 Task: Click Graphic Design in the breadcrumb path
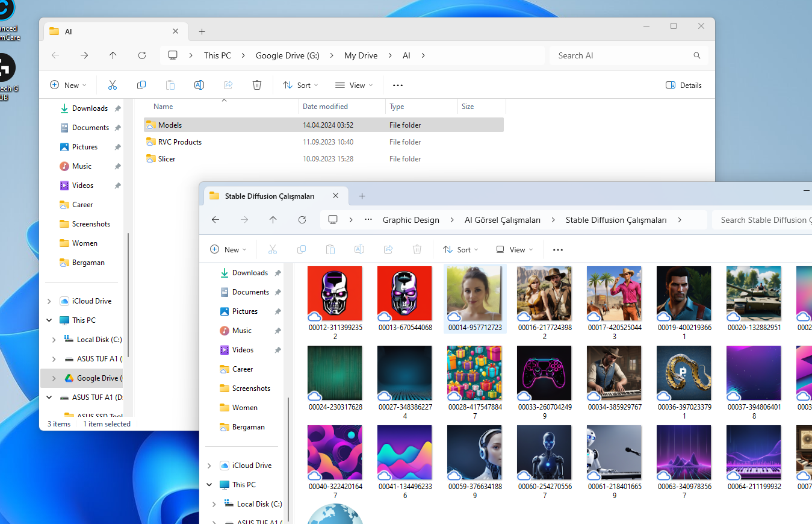pyautogui.click(x=411, y=220)
